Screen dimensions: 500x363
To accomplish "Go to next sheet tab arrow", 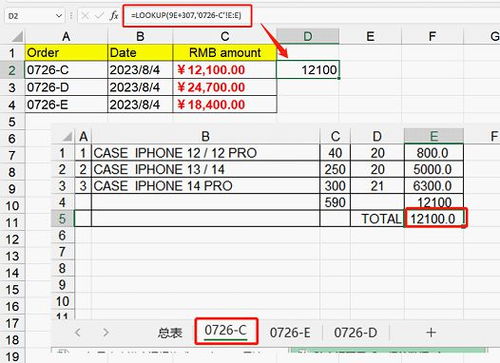I will click(x=106, y=332).
